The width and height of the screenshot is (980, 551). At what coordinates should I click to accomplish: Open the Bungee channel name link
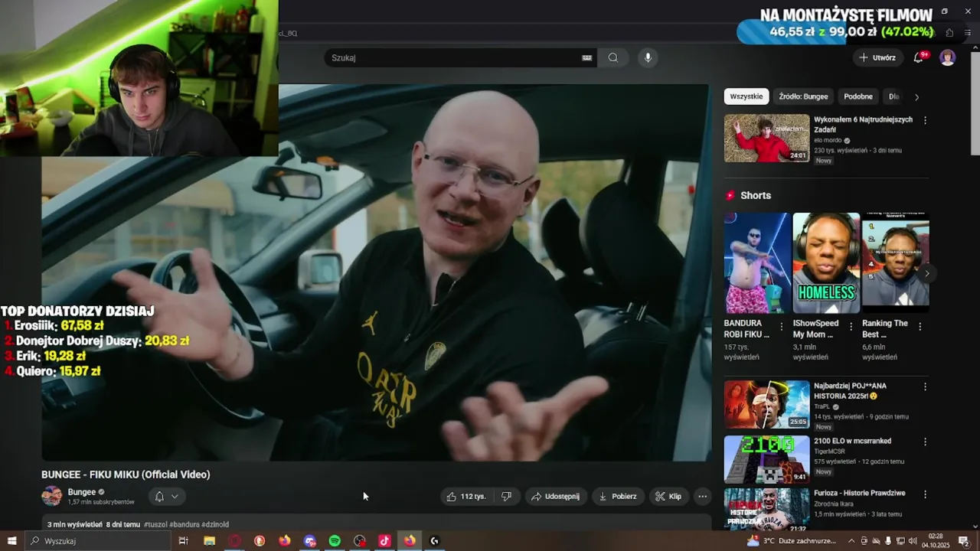click(82, 492)
